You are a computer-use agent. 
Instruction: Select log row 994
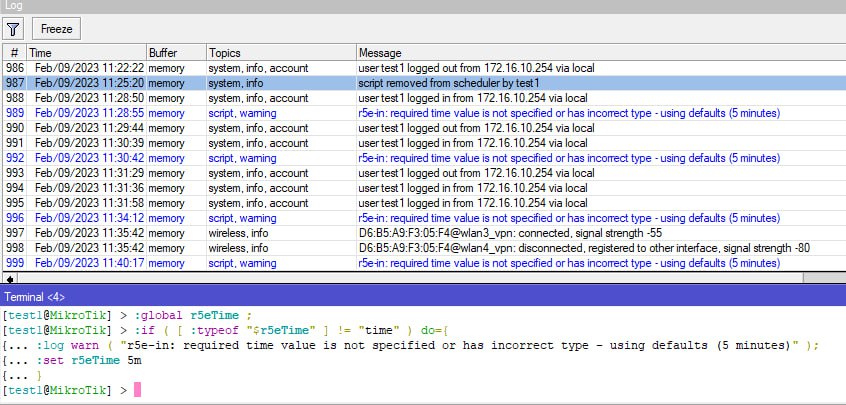(x=424, y=188)
